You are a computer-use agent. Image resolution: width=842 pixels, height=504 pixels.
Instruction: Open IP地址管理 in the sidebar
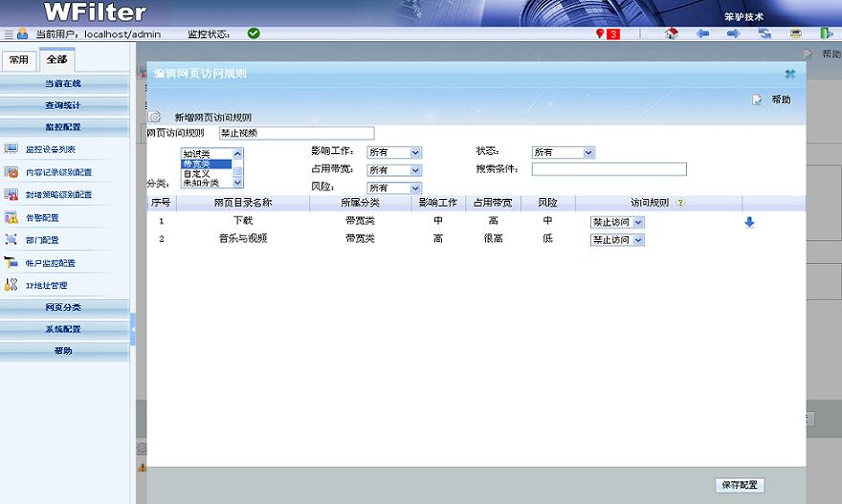tap(46, 285)
